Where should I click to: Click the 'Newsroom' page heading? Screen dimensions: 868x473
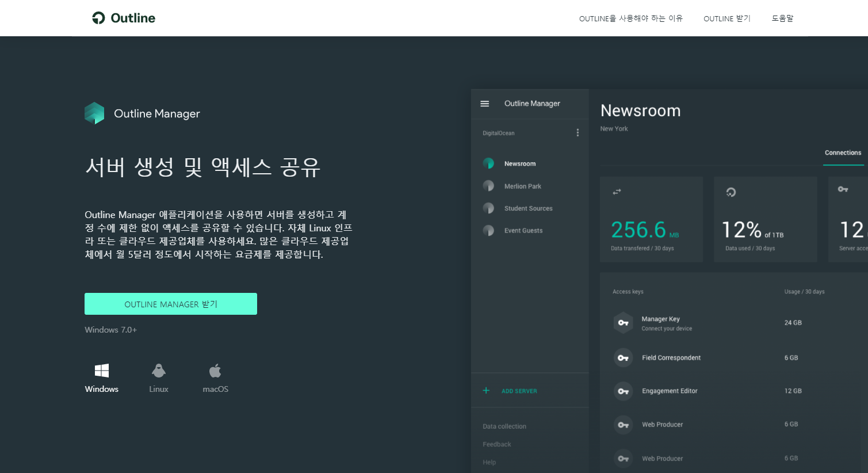tap(640, 110)
